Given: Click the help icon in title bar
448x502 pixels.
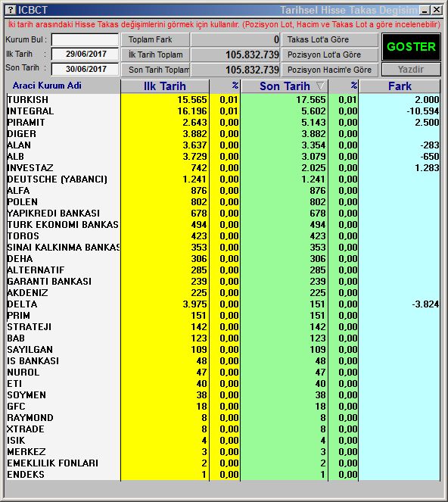Looking at the screenshot, I should pos(11,11).
